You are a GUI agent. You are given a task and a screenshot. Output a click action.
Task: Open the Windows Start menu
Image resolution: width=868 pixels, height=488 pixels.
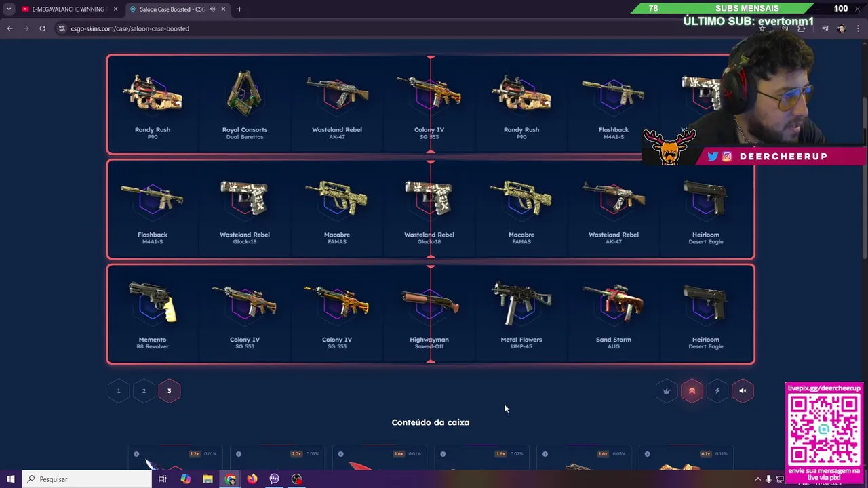pos(10,479)
